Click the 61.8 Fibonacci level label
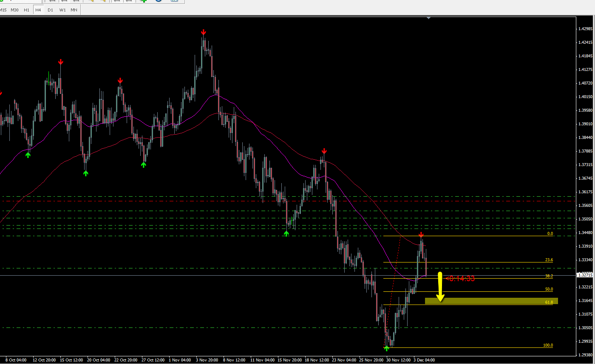The image size is (595, 364). [549, 302]
